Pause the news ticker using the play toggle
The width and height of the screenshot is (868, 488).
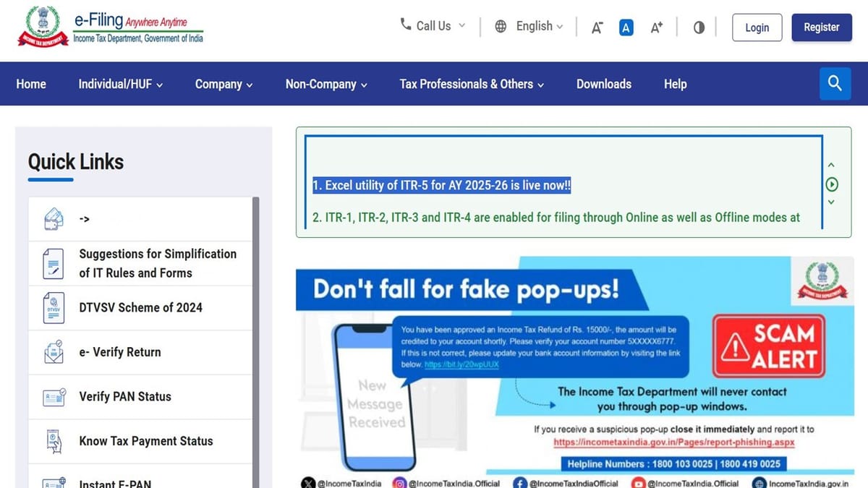tap(832, 184)
